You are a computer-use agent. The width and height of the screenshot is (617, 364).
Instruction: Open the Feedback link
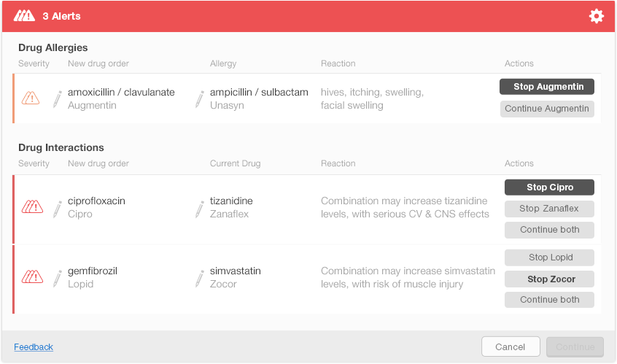pyautogui.click(x=34, y=347)
